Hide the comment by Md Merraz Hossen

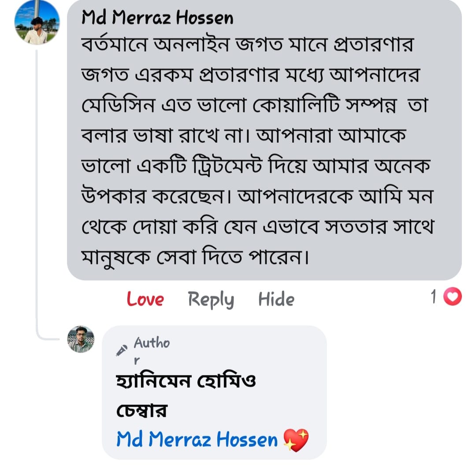click(x=276, y=300)
